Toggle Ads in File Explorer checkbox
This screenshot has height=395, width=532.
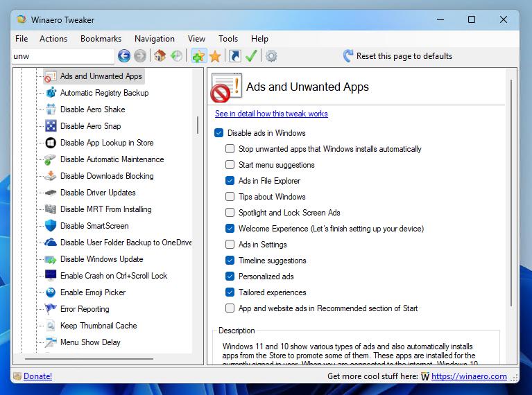[230, 181]
